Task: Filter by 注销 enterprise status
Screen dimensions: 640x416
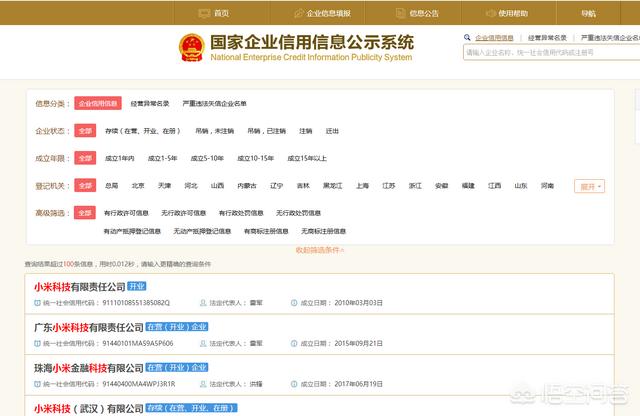Action: pos(306,131)
